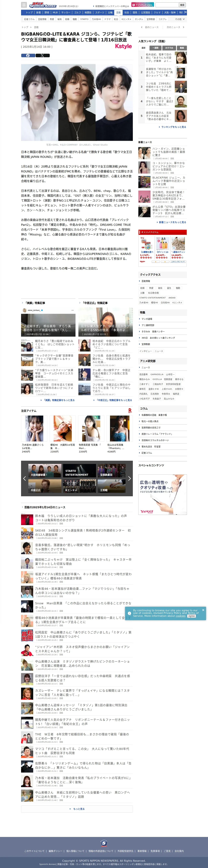Share article on X

(43, 56)
